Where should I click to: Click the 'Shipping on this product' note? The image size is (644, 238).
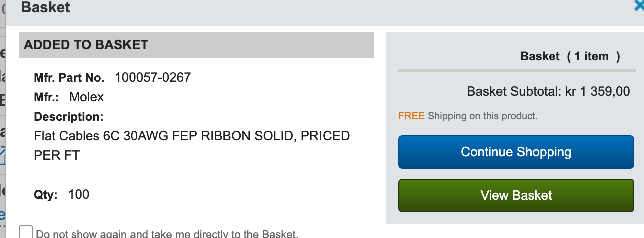(482, 116)
